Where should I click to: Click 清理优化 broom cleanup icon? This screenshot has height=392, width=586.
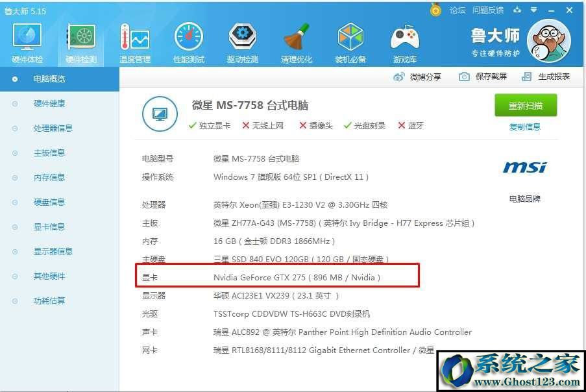[297, 43]
